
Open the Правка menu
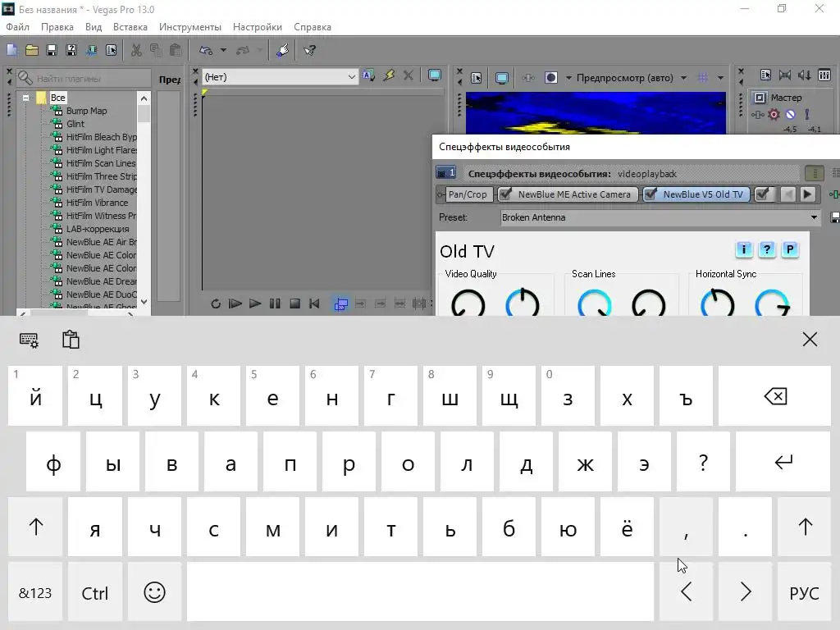(x=57, y=27)
